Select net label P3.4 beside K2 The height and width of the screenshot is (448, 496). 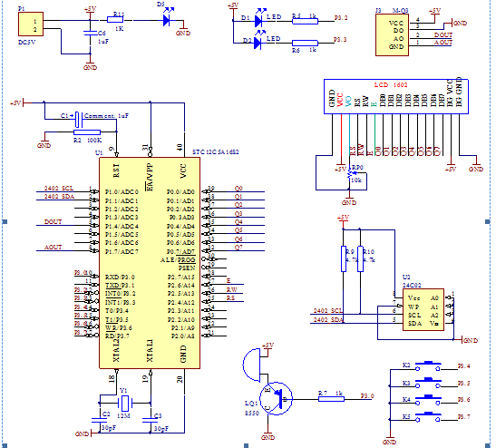tap(464, 366)
